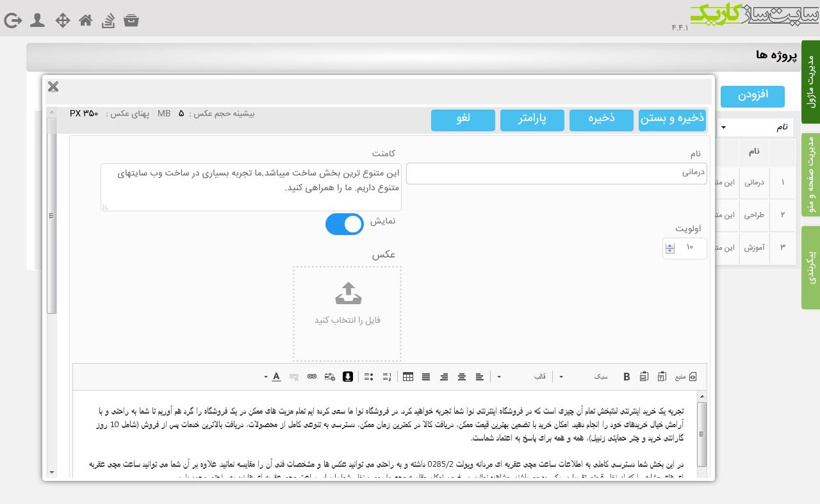Click the dialog's left vertical scrollbar
Image resolution: width=820 pixels, height=504 pixels.
pyautogui.click(x=52, y=215)
